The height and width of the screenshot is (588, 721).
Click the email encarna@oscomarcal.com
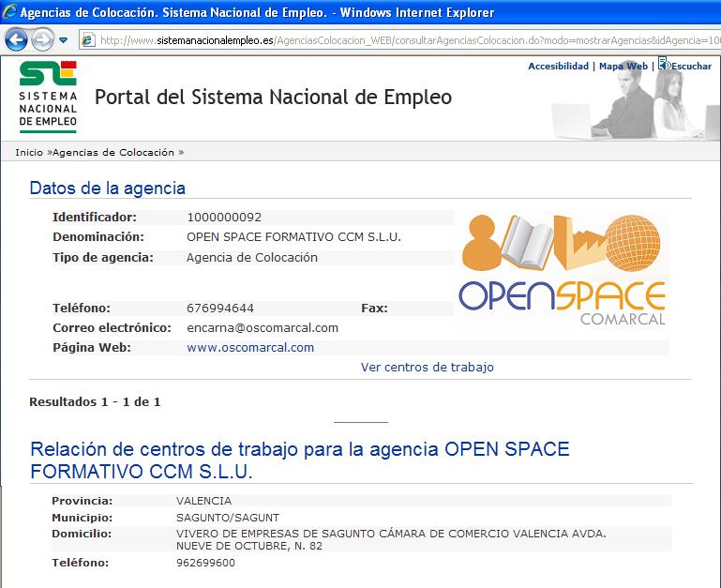point(263,328)
